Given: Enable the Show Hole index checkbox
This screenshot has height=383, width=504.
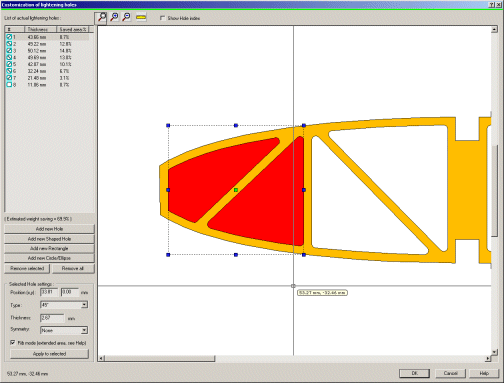Looking at the screenshot, I should pos(162,18).
